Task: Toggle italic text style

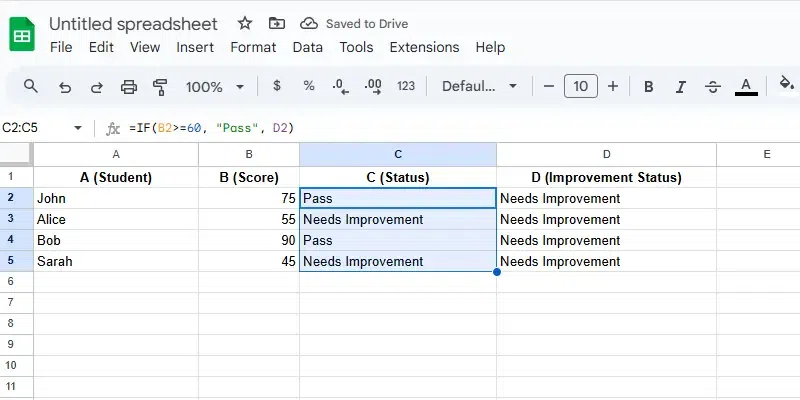Action: point(681,87)
